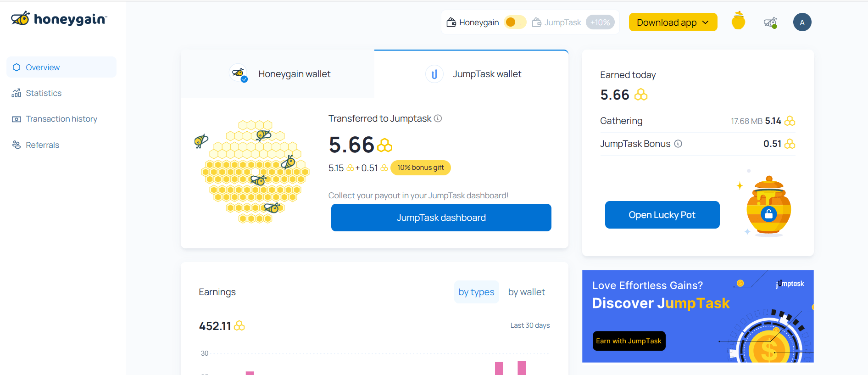The image size is (868, 375).
Task: Click the Collect your payout message
Action: (418, 196)
